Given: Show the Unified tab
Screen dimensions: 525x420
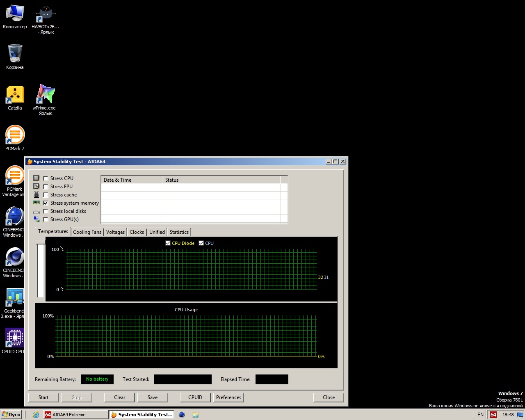Looking at the screenshot, I should (157, 232).
